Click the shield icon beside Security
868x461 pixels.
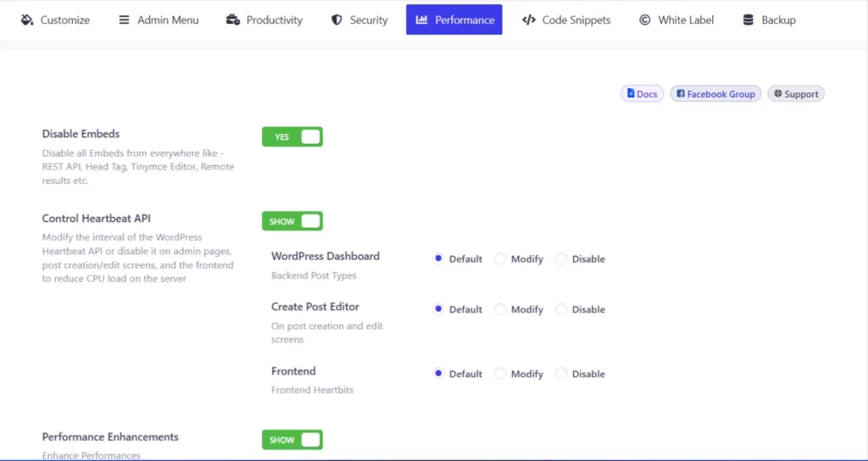pyautogui.click(x=337, y=20)
